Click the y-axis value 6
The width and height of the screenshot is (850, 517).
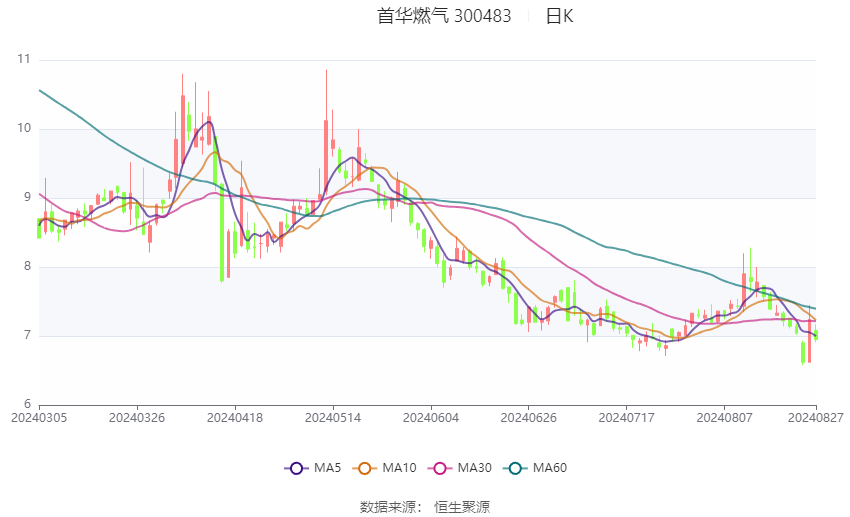click(27, 404)
